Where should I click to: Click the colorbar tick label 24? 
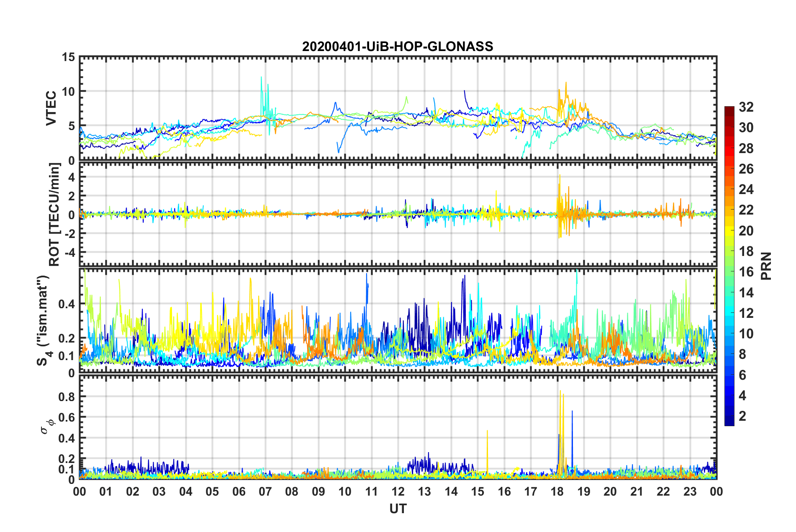click(746, 189)
